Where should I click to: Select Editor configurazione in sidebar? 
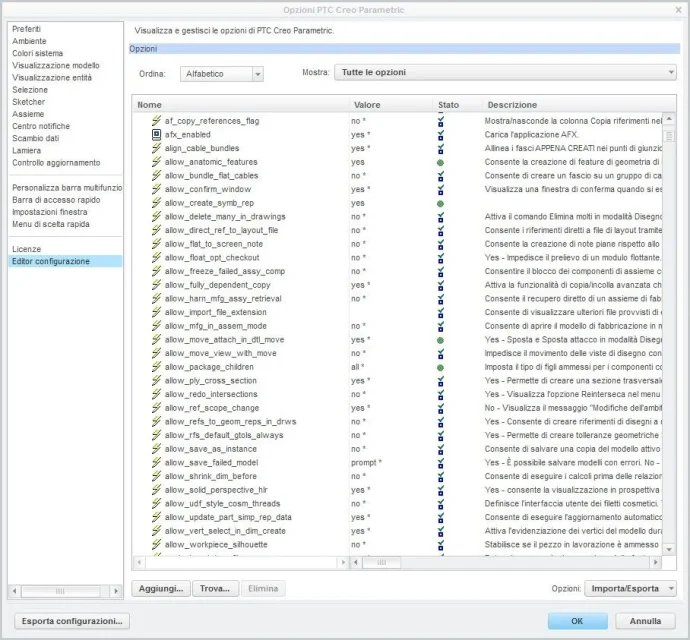[65, 261]
